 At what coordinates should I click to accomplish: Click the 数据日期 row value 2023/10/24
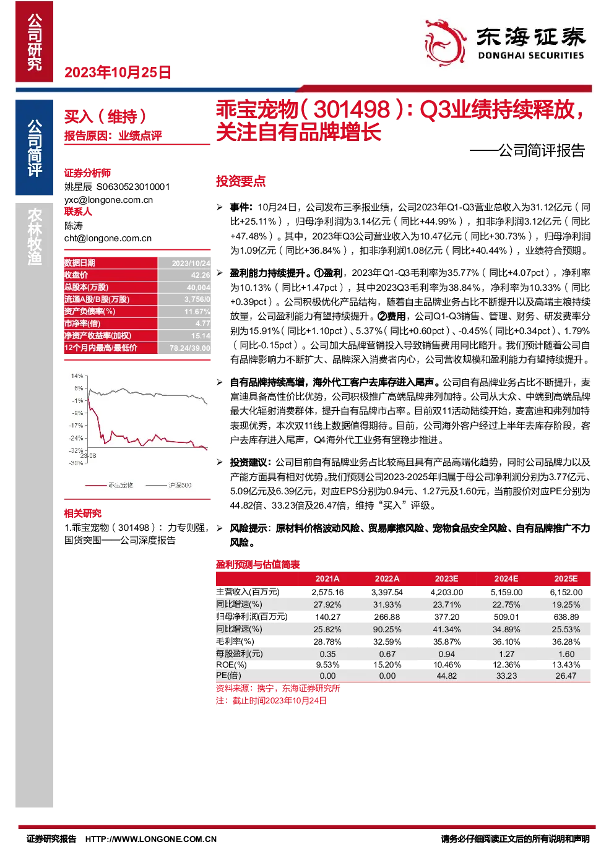[191, 263]
